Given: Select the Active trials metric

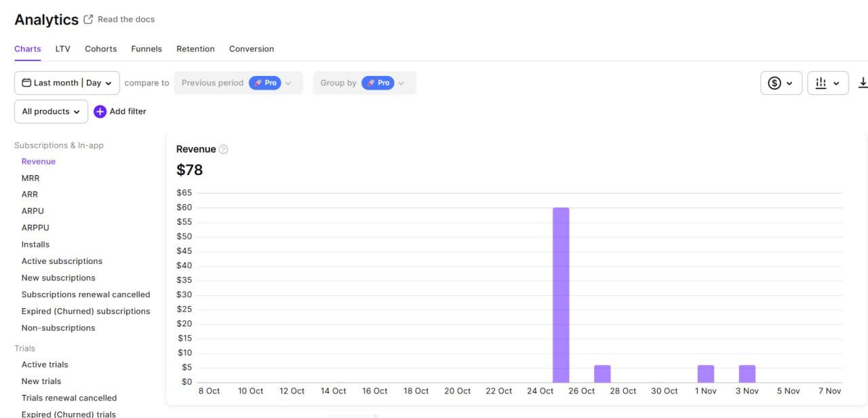Looking at the screenshot, I should coord(45,364).
